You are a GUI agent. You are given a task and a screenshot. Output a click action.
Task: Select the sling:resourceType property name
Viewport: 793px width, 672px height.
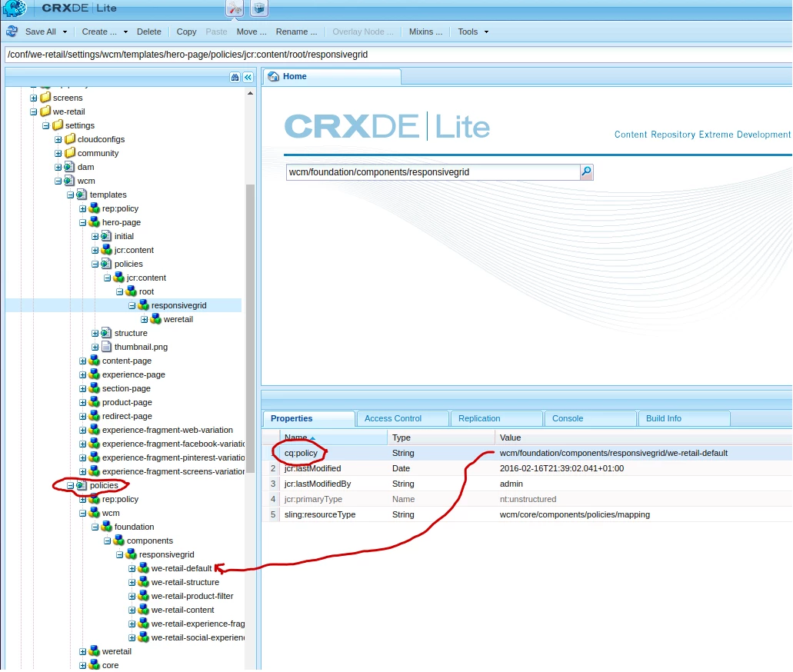click(320, 514)
